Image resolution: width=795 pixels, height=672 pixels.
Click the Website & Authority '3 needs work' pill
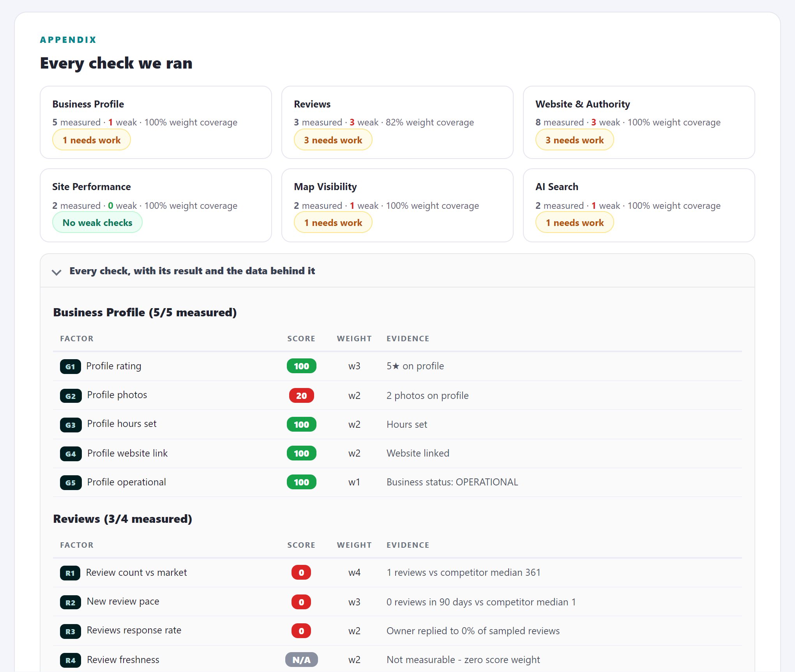(x=575, y=140)
